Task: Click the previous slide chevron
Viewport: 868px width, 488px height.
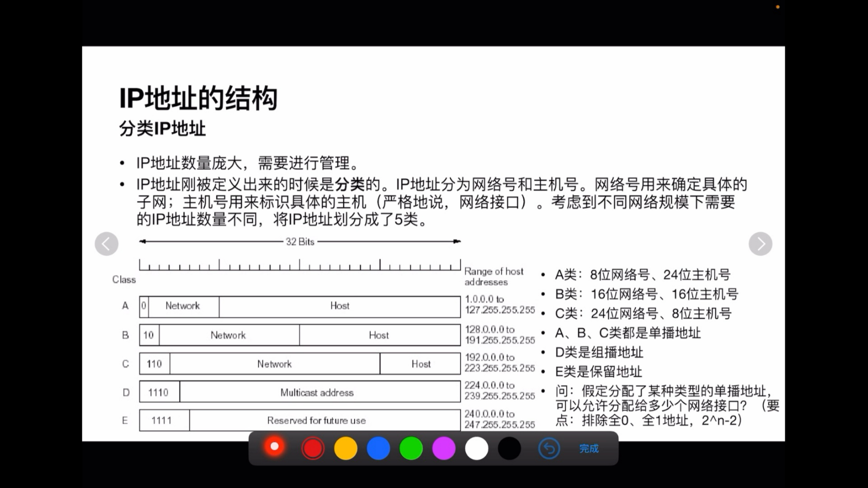Action: (x=107, y=243)
